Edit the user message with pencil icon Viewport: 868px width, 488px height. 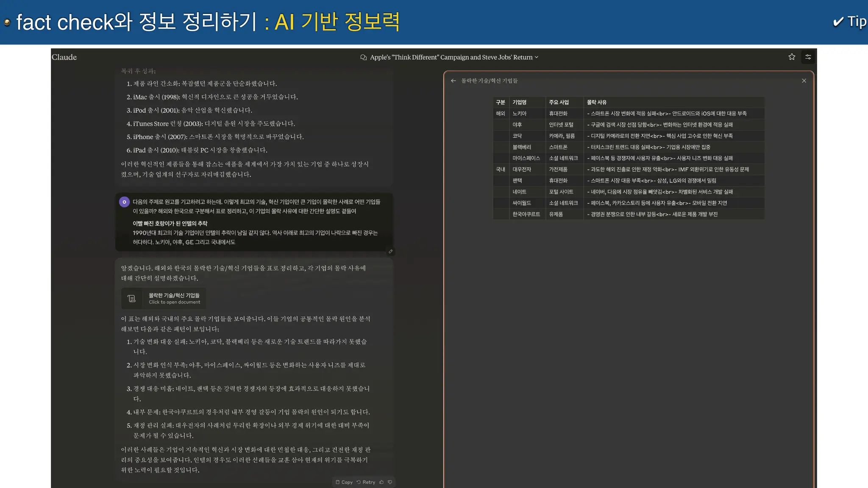pyautogui.click(x=391, y=251)
